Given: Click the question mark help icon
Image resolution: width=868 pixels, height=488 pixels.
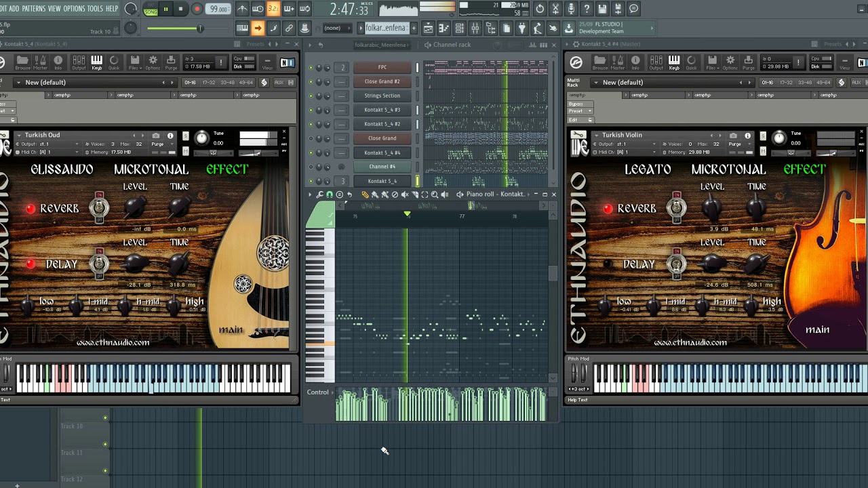Looking at the screenshot, I should (587, 9).
